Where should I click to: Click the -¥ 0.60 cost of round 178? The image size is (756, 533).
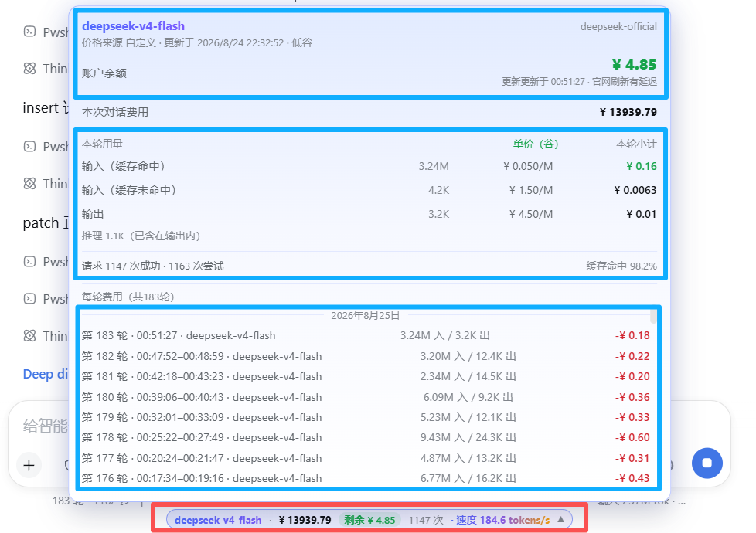632,437
